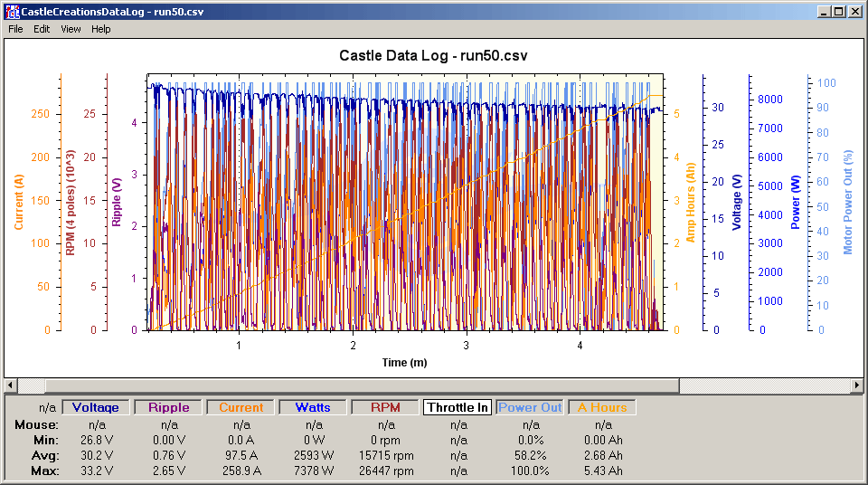Click the Max ripple value '2.65 V'

[169, 471]
